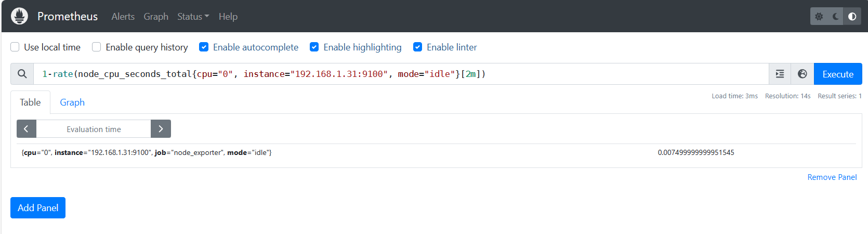Image resolution: width=868 pixels, height=234 pixels.
Task: Click the Execute button
Action: point(838,74)
